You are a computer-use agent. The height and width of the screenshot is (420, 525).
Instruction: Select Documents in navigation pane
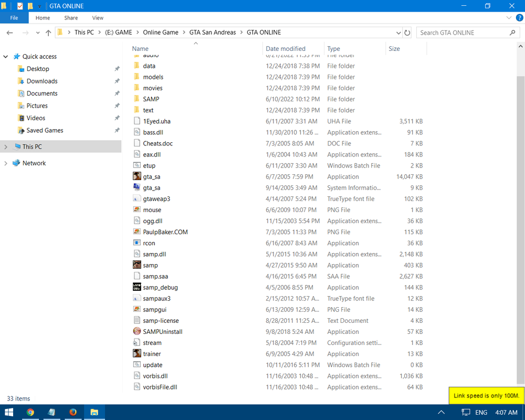click(42, 93)
